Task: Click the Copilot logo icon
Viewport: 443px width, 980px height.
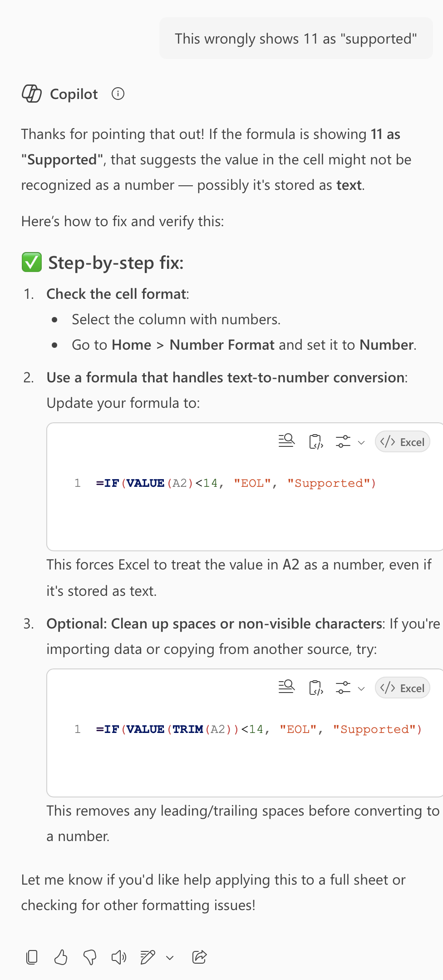Action: click(32, 94)
